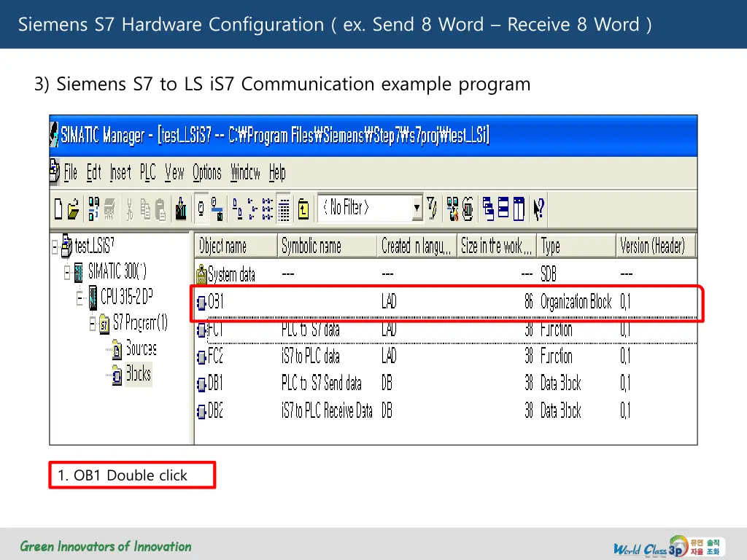The width and height of the screenshot is (747, 560).
Task: Open the No Filter dropdown
Action: (417, 208)
